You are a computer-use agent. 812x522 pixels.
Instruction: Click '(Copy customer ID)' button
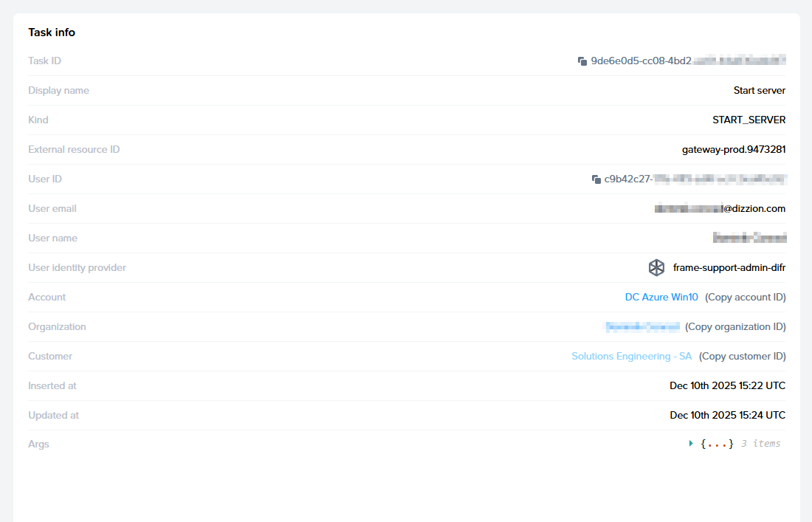(x=742, y=356)
